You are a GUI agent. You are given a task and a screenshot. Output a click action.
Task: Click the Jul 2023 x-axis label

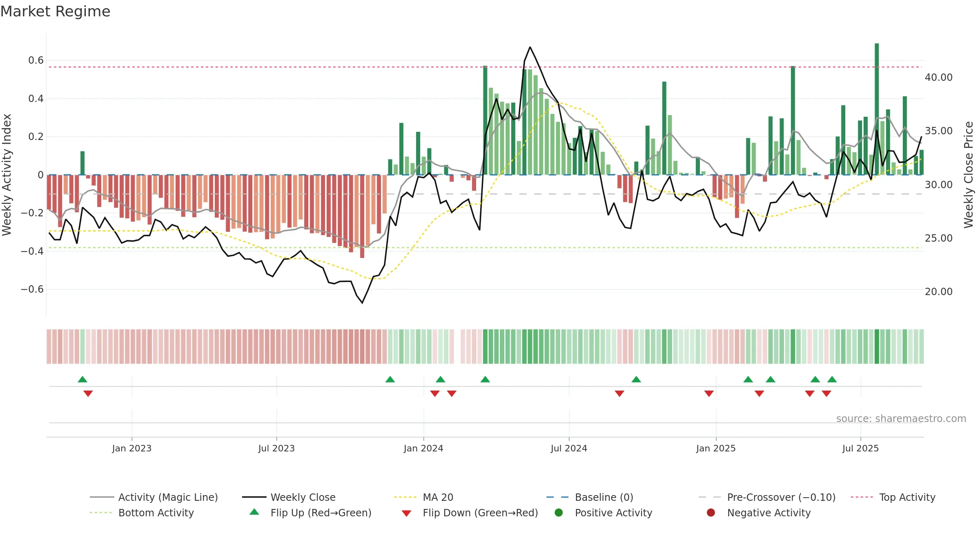click(x=276, y=448)
